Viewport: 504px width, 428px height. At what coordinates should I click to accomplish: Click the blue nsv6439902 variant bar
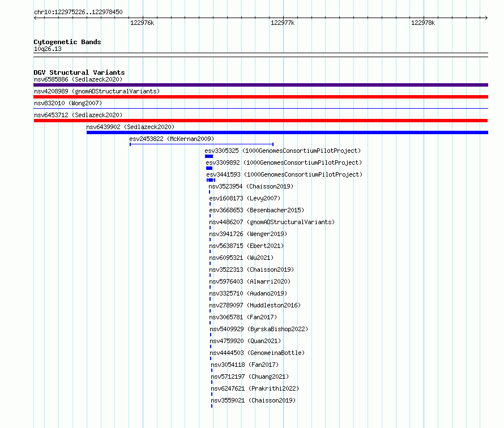[287, 132]
